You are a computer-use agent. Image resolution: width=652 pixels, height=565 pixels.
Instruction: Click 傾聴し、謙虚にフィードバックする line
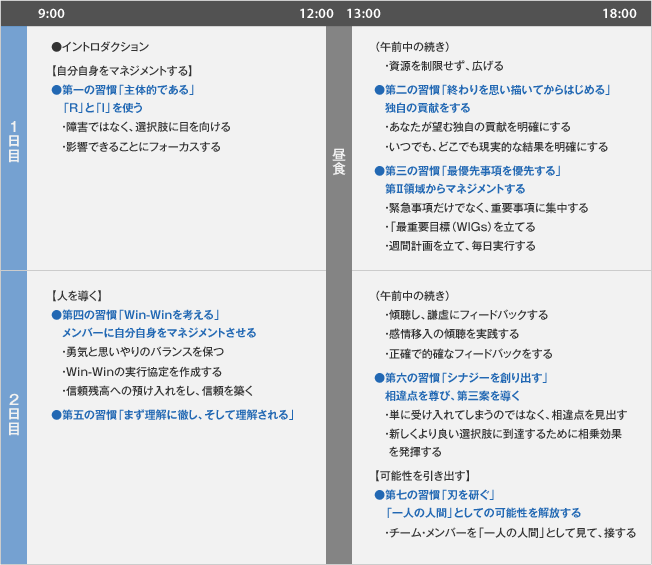[467, 315]
